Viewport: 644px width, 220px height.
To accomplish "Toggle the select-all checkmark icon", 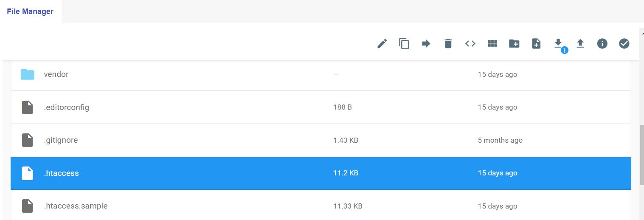I will tap(624, 43).
